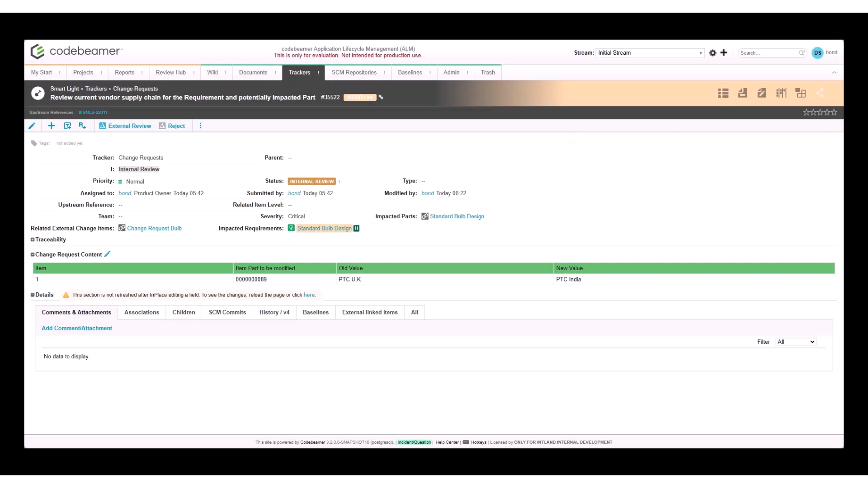868x488 pixels.
Task: Collapse the Traceability section
Action: [33, 239]
